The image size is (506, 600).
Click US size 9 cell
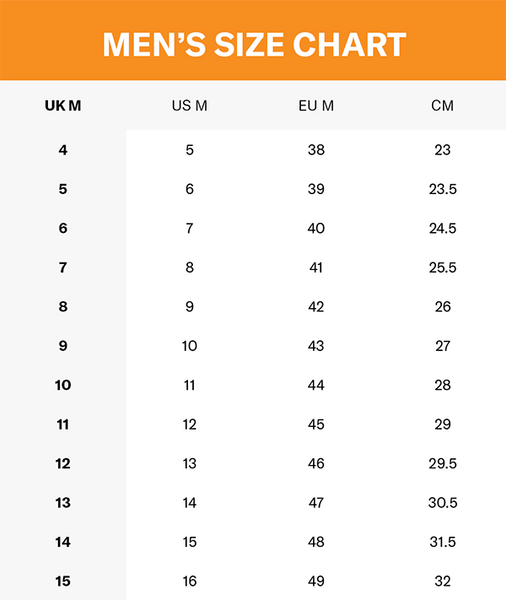[x=189, y=307]
